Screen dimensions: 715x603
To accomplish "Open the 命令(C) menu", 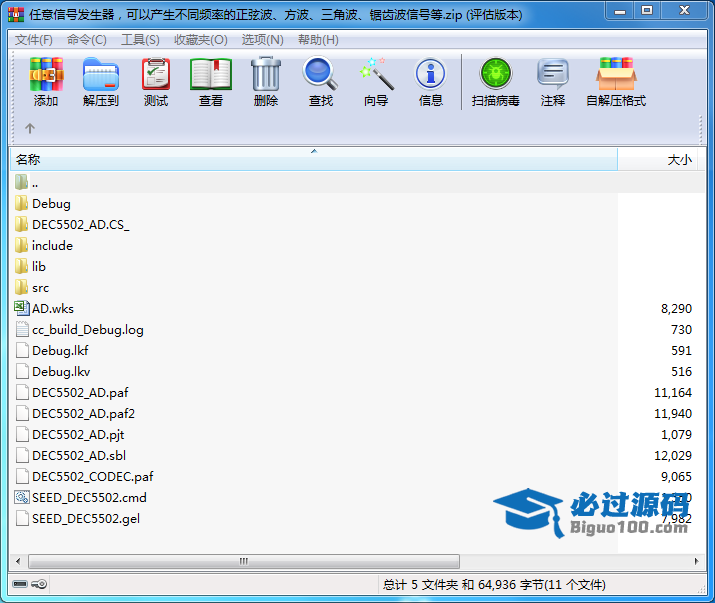I will (87, 40).
